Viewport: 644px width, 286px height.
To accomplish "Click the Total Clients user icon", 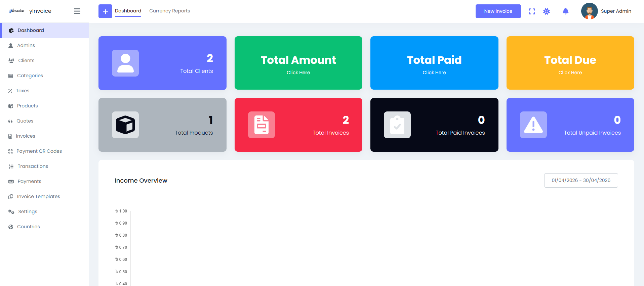I will click(x=125, y=63).
